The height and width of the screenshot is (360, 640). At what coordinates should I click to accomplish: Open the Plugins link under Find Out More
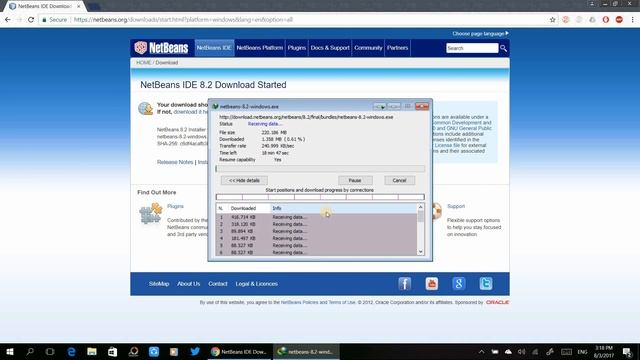175,206
